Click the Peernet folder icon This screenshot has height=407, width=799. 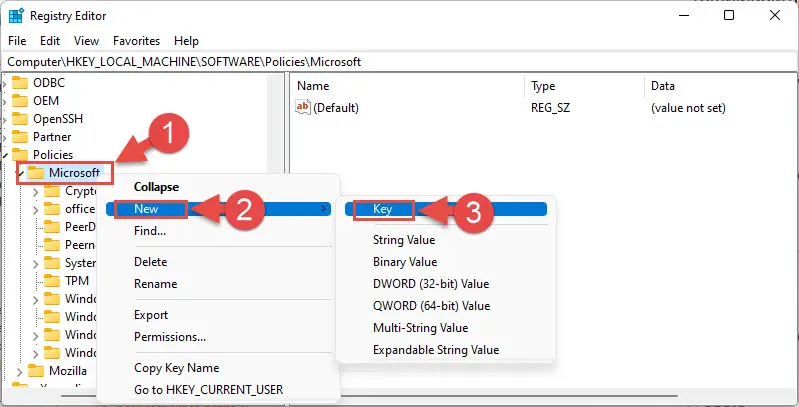pyautogui.click(x=52, y=245)
